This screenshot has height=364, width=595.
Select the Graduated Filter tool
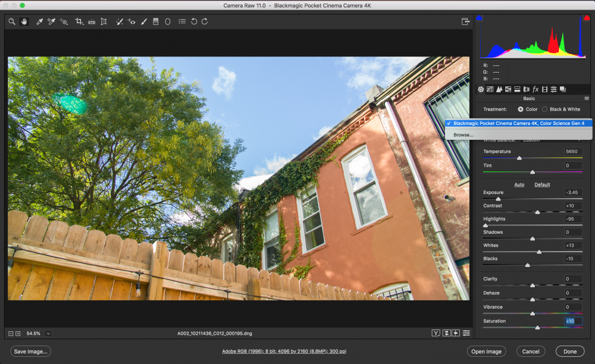[156, 21]
